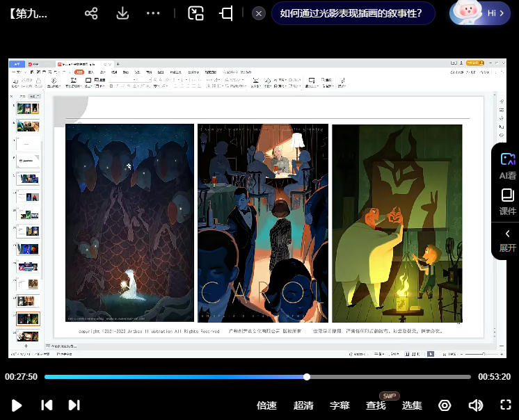Image resolution: width=519 pixels, height=420 pixels.
Task: Open the 课件 courseware panel
Action: [x=507, y=202]
